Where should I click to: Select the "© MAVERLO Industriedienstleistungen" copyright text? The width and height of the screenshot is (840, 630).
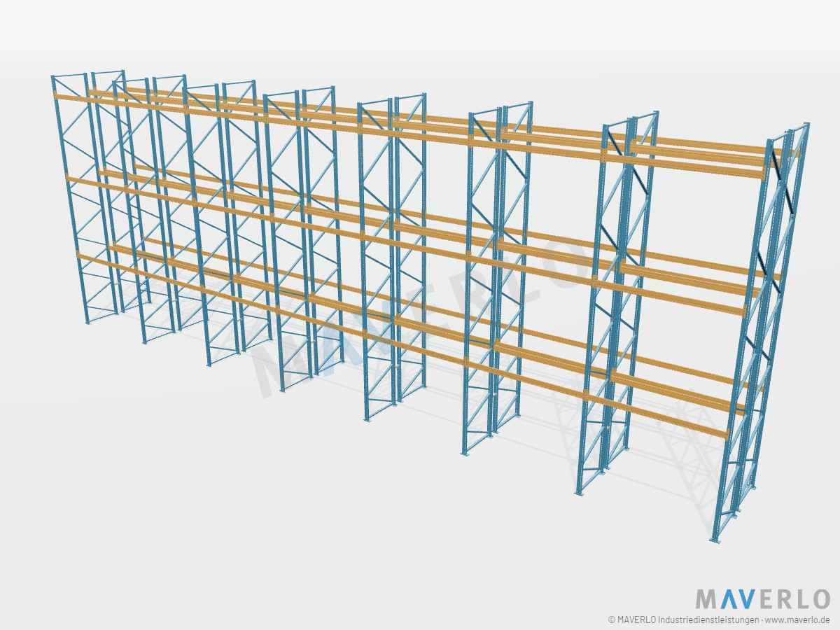(682, 619)
